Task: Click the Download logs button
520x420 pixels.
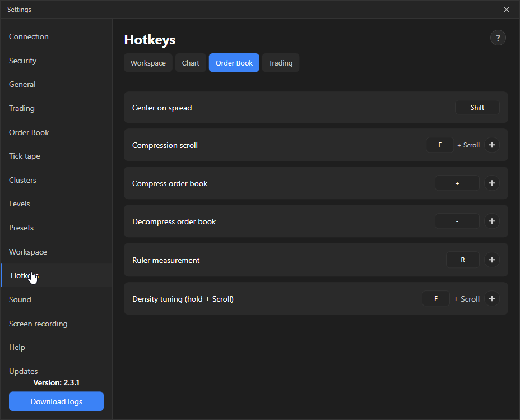Action: (x=57, y=401)
